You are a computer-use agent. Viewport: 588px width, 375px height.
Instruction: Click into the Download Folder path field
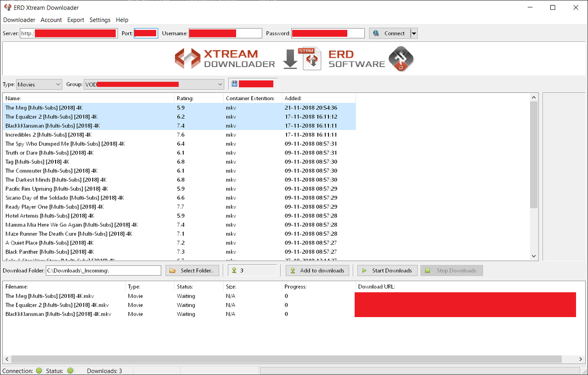[x=103, y=271]
